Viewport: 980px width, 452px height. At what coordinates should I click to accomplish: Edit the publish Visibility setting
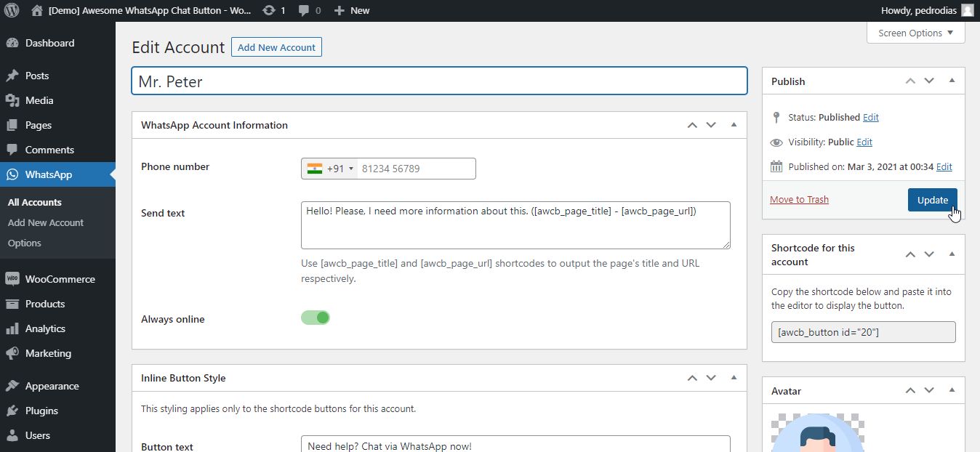click(x=864, y=142)
